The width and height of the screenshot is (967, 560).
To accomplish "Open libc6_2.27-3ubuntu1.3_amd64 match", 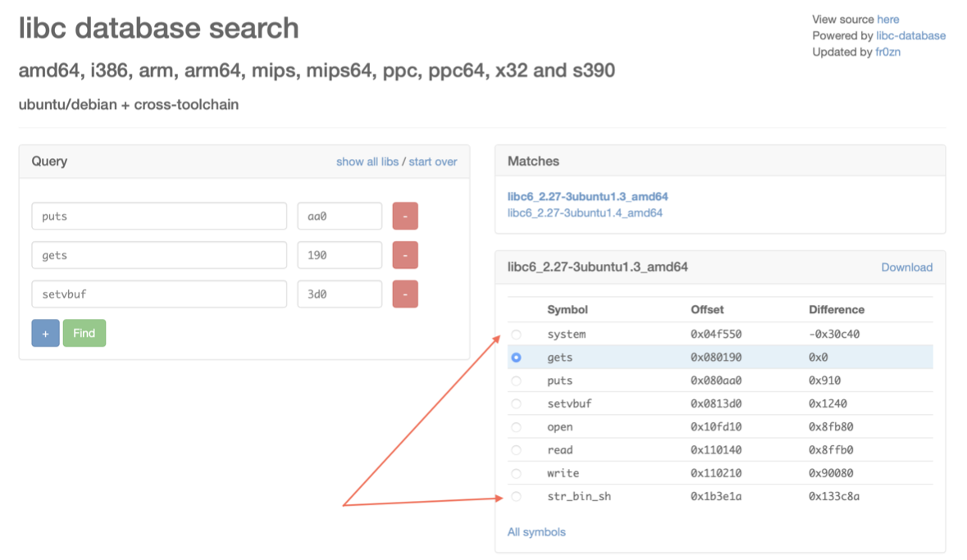I will (587, 197).
